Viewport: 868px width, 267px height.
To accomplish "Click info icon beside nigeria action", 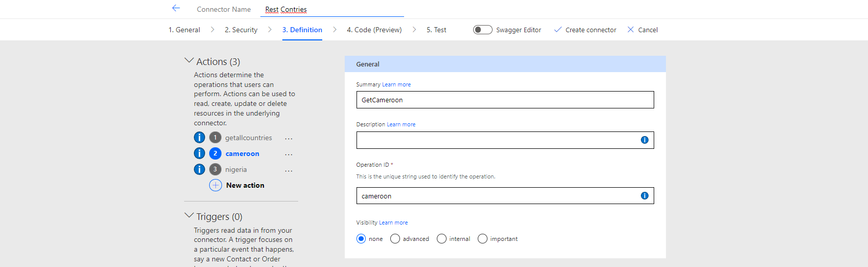I will pyautogui.click(x=199, y=169).
